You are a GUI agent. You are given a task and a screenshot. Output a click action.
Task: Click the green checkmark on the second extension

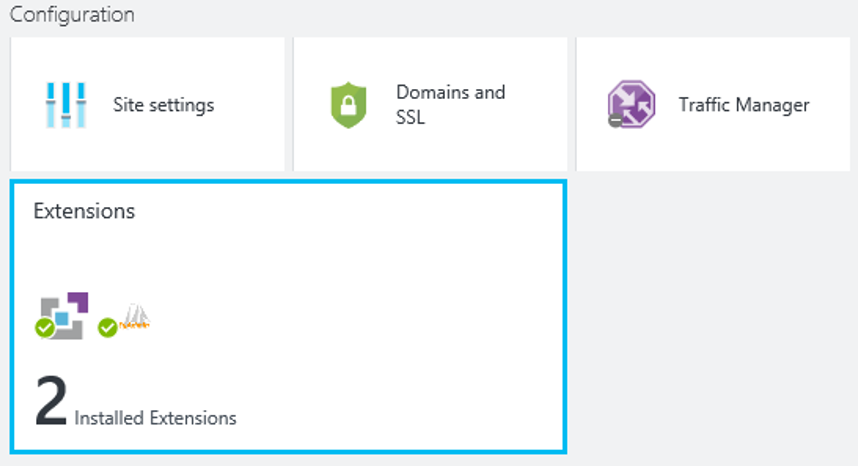pos(108,327)
